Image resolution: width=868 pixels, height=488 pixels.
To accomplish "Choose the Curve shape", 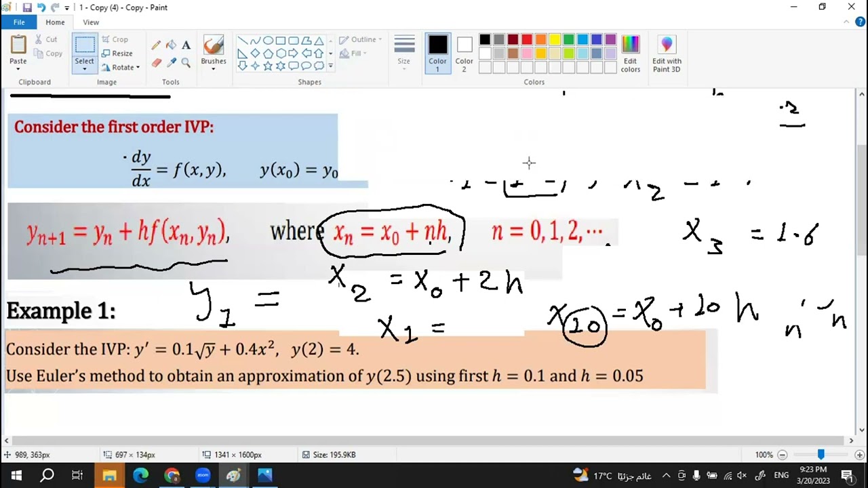I will (255, 41).
